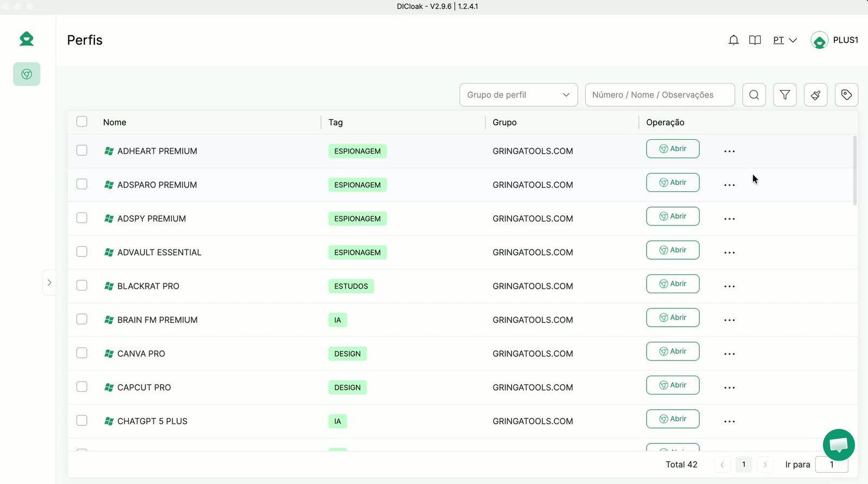This screenshot has width=868, height=484.
Task: Open the Grupo de perfil dropdown
Action: coord(519,95)
